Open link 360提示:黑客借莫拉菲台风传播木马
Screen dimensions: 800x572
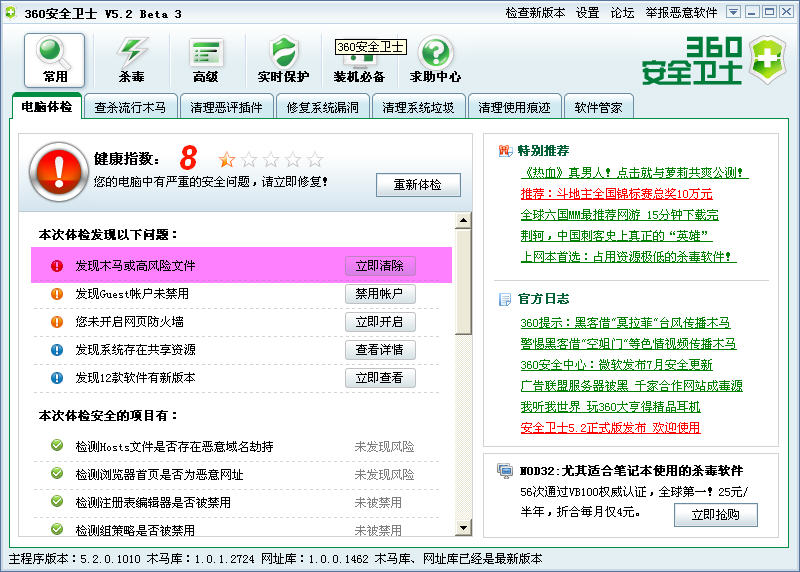[625, 322]
